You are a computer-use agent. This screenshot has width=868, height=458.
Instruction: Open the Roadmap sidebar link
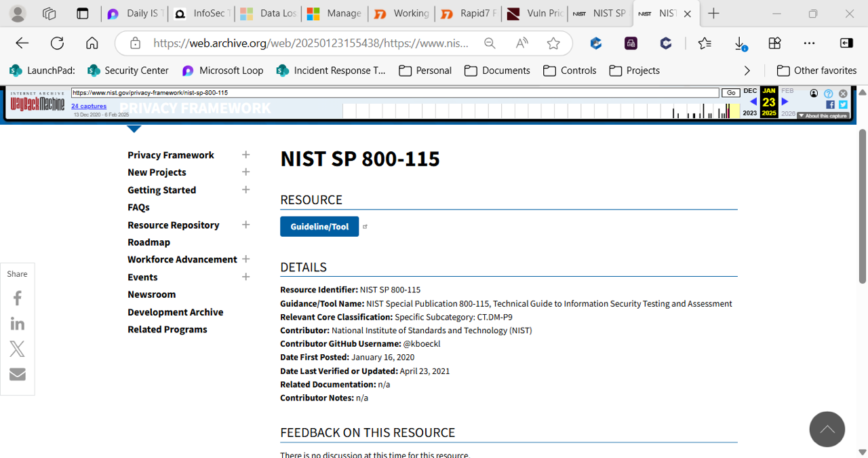pos(149,242)
